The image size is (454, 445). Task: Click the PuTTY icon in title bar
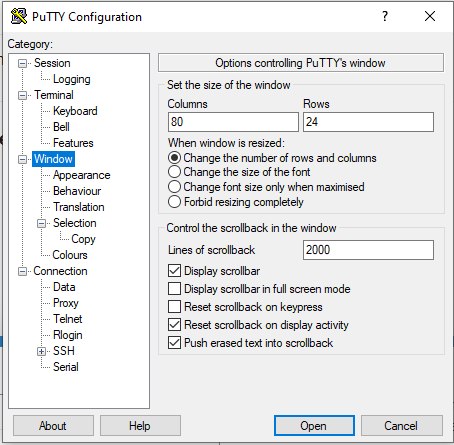[x=19, y=16]
